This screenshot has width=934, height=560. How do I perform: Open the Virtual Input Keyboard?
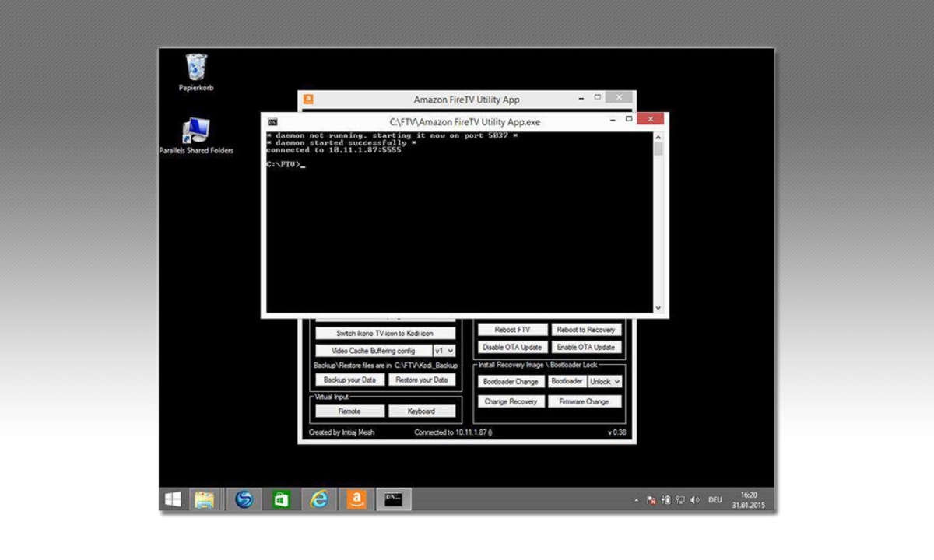pyautogui.click(x=421, y=411)
